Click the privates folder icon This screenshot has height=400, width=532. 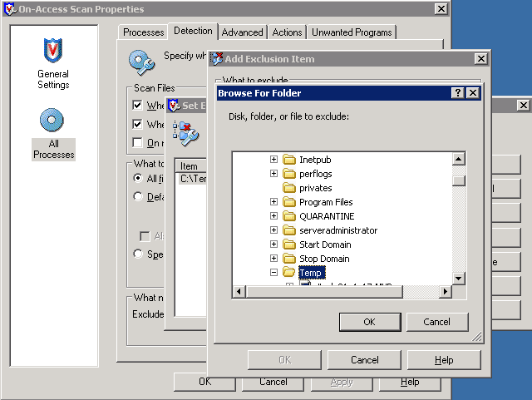289,187
